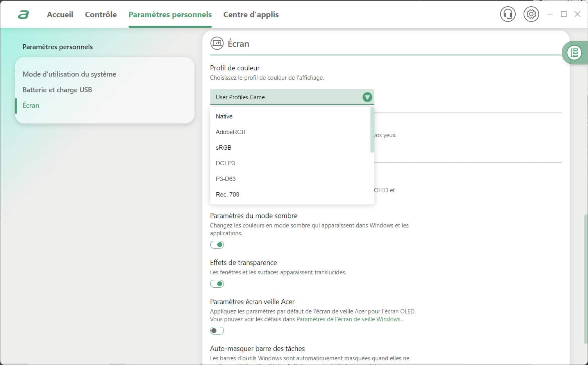Enable Paramètres écran veille Acer switch

click(x=217, y=331)
